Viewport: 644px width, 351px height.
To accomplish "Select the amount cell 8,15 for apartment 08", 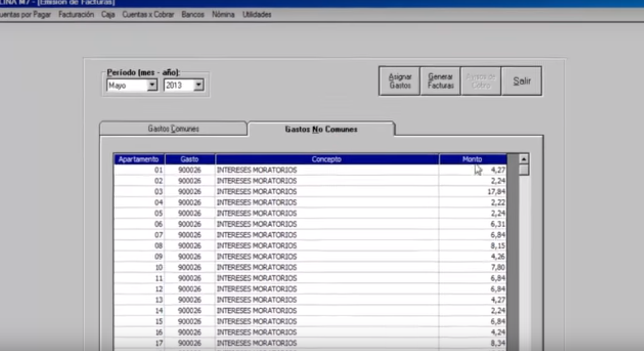I will click(472, 246).
